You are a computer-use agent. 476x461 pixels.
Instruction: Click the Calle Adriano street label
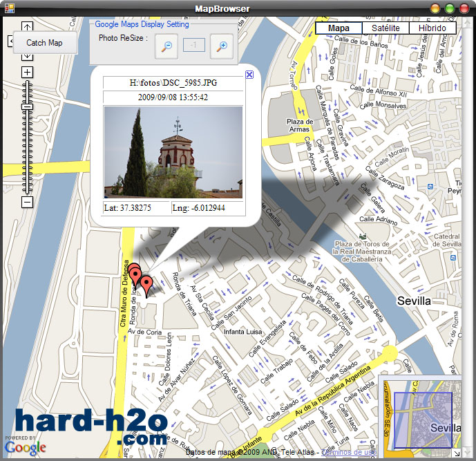point(379,220)
